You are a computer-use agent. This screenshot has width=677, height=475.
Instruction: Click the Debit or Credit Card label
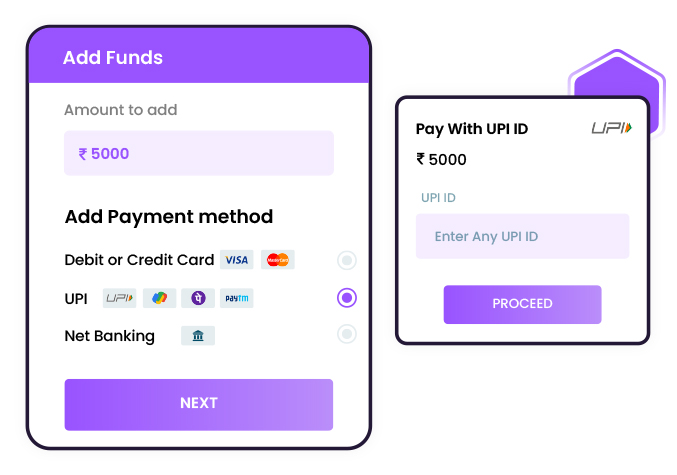pyautogui.click(x=139, y=260)
